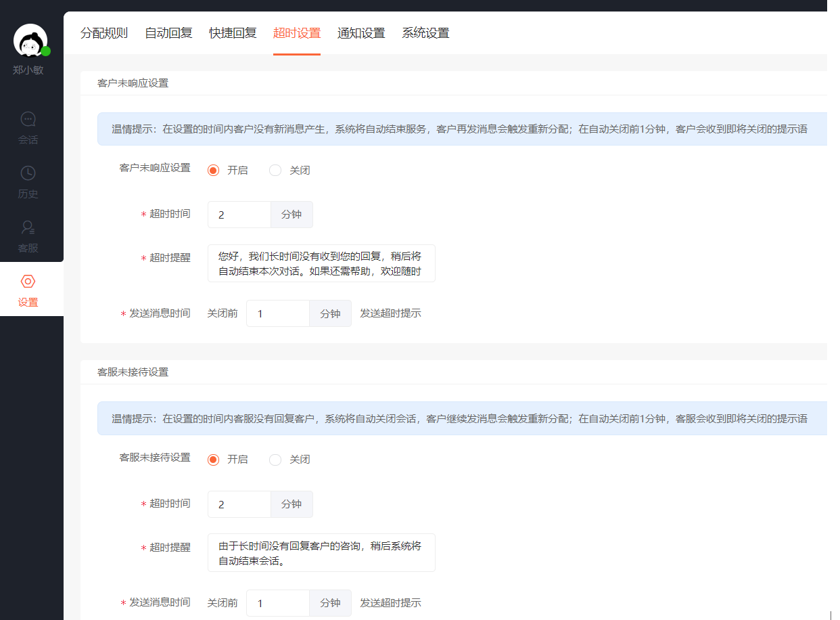Switch to the 自动回复 tab
The width and height of the screenshot is (840, 620).
[x=168, y=33]
